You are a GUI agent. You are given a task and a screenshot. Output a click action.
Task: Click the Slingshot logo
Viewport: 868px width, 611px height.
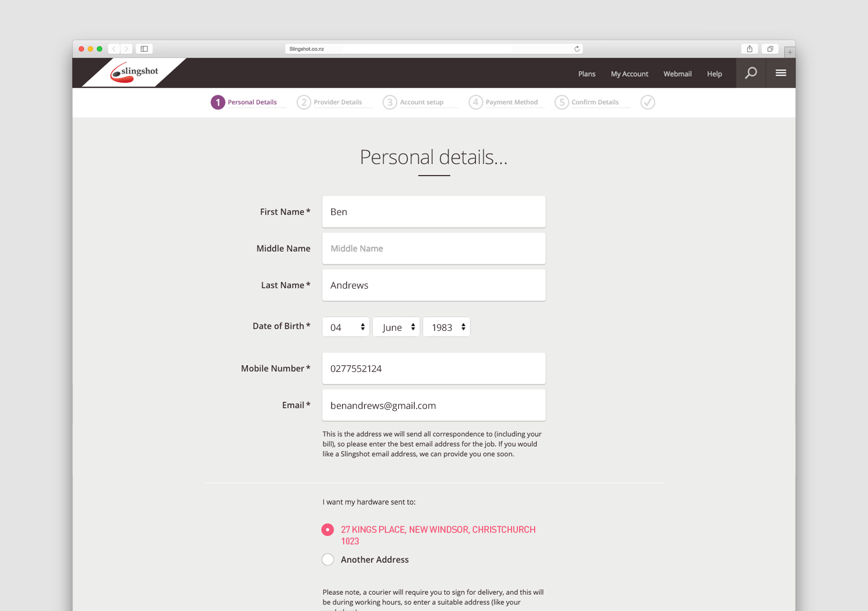point(134,73)
